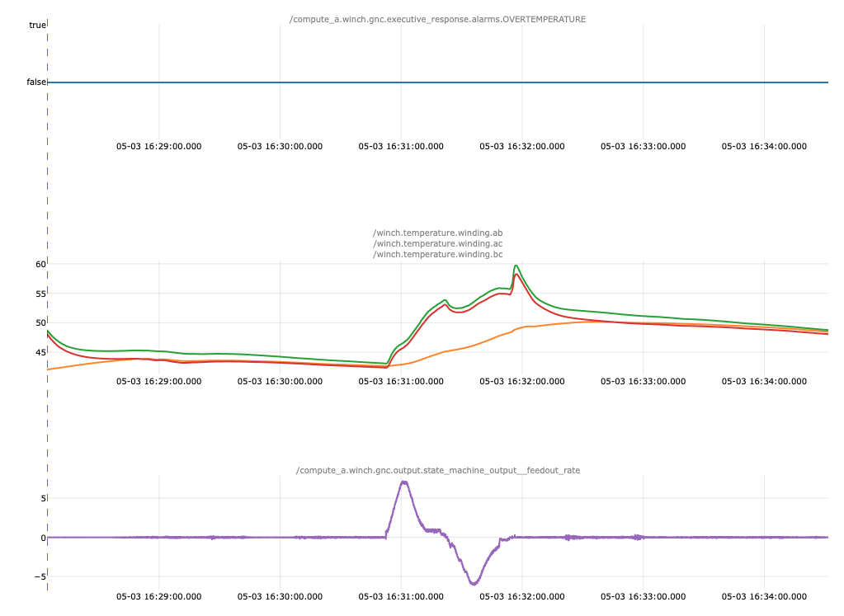Select 16:34:00 tick on OVERTEMPERATURE chart

[764, 146]
